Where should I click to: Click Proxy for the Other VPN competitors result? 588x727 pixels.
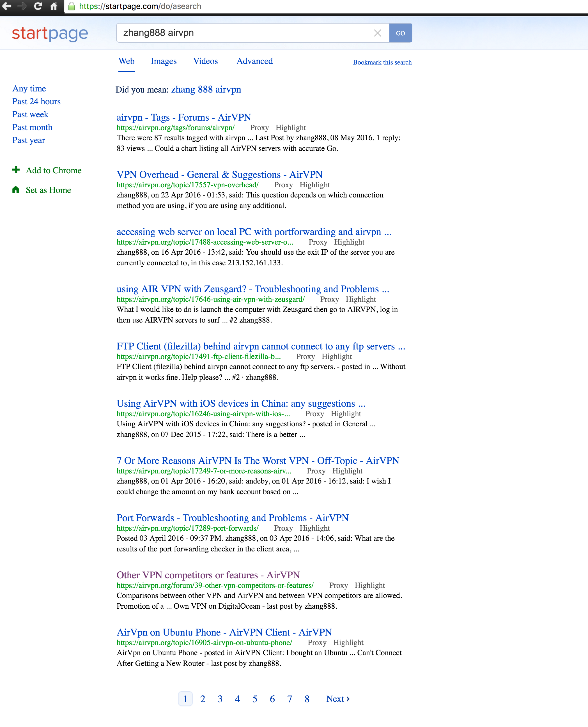tap(338, 585)
